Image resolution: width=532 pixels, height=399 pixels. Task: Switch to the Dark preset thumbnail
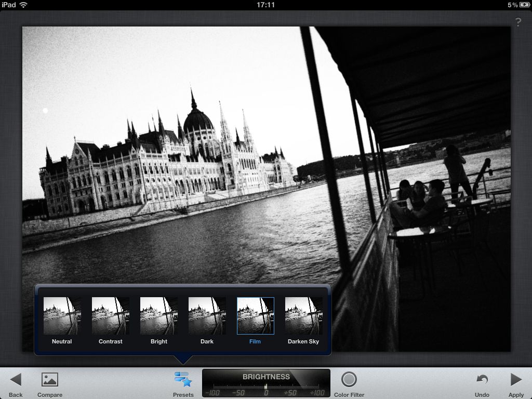(x=207, y=316)
